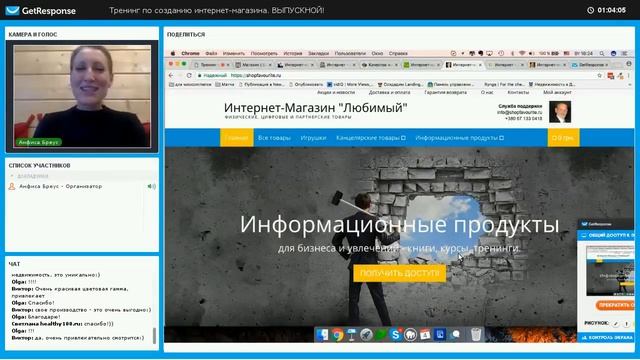Open the Пользователи menu

coord(350,53)
